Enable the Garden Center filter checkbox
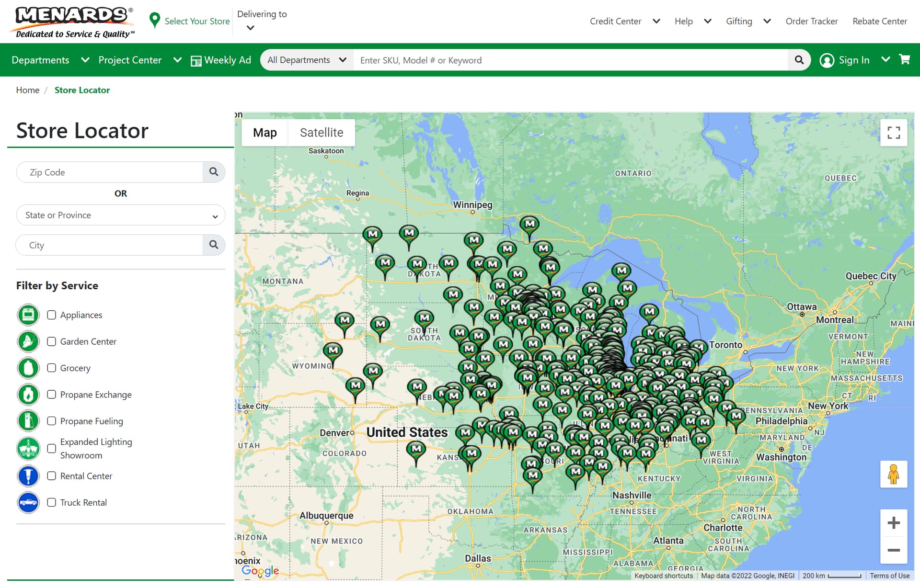Image resolution: width=920 pixels, height=588 pixels. [x=52, y=341]
